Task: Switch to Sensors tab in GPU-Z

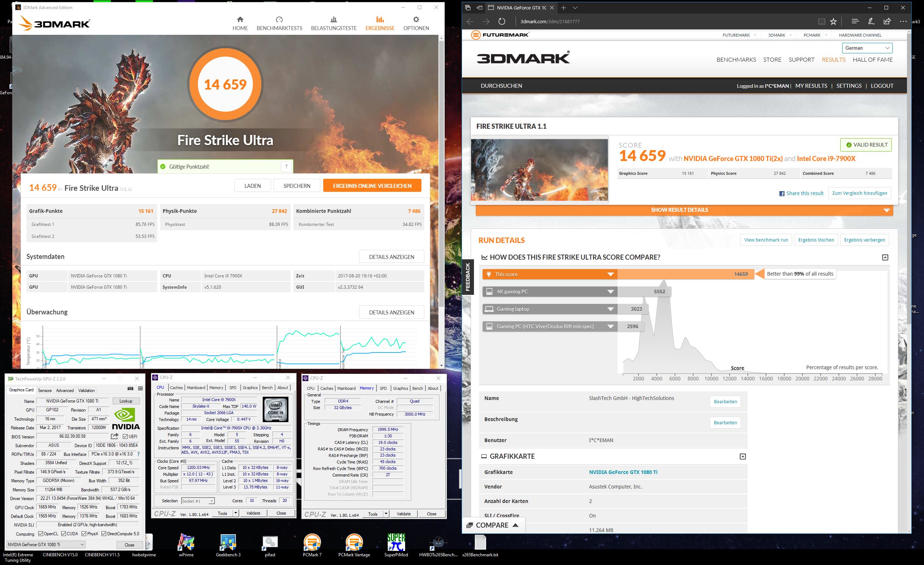Action: (45, 391)
